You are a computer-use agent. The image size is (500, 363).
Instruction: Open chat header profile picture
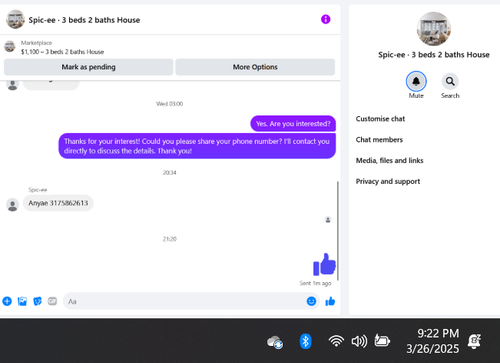coord(15,19)
